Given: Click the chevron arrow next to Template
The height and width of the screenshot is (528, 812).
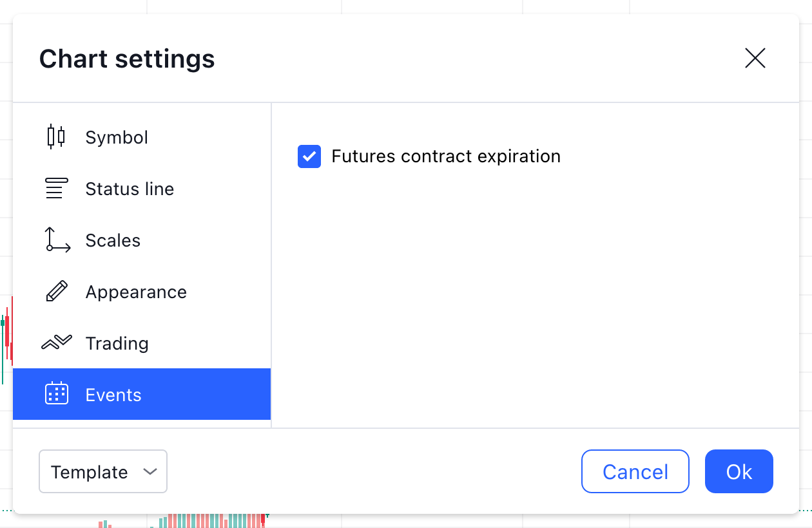Looking at the screenshot, I should coord(150,471).
